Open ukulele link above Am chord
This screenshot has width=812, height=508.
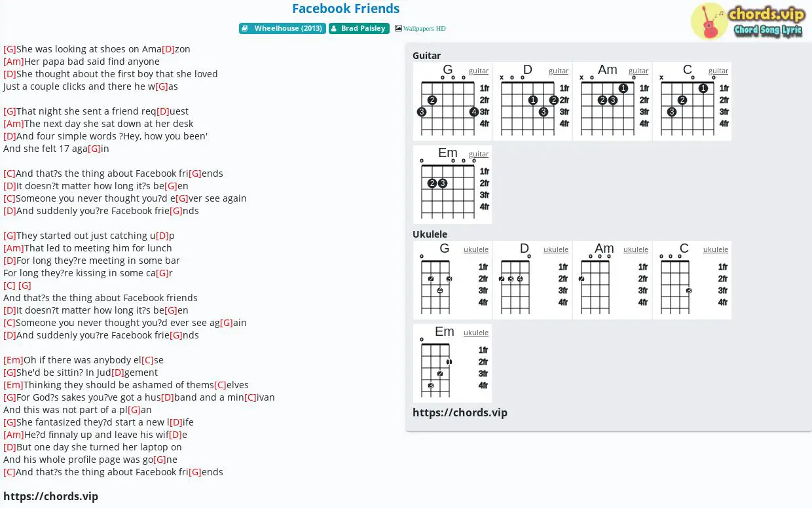(x=636, y=249)
